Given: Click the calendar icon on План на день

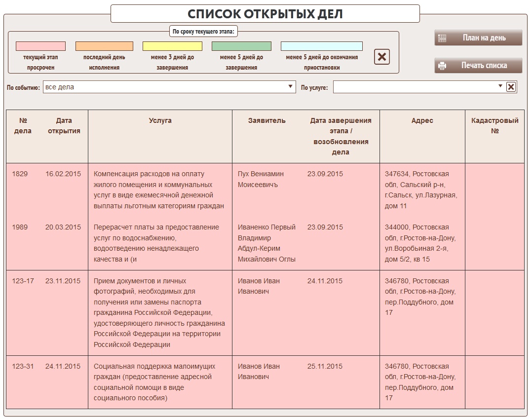Looking at the screenshot, I should [442, 38].
